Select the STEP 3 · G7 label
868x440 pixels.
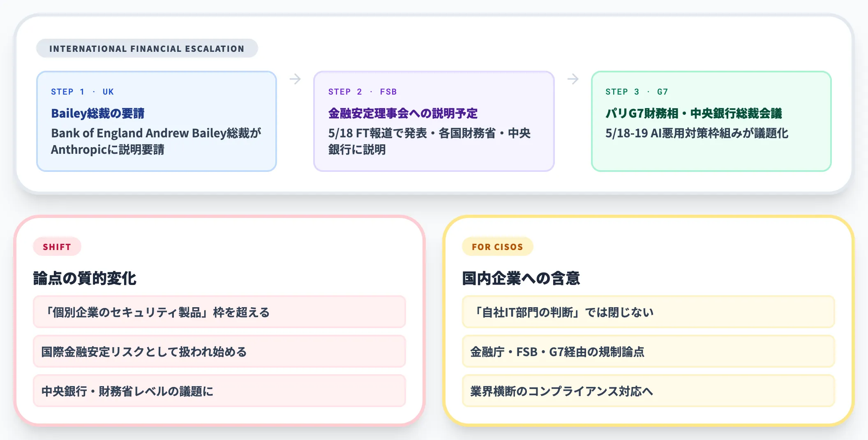pyautogui.click(x=637, y=92)
